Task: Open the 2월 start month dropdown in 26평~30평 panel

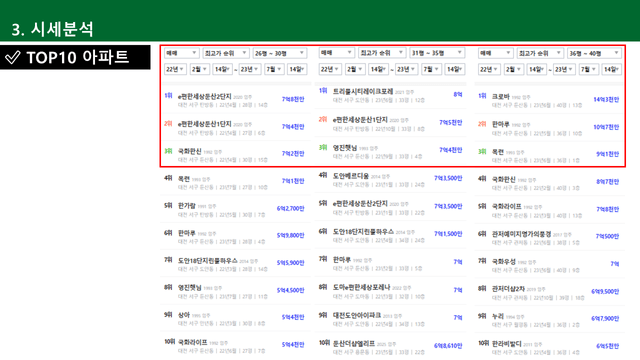Action: [x=200, y=69]
